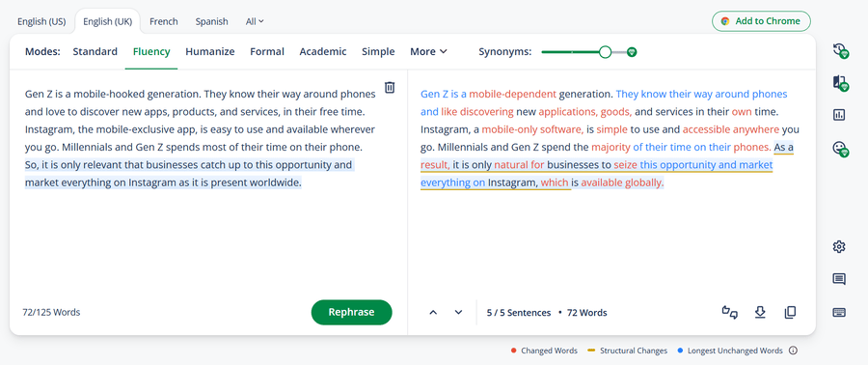The height and width of the screenshot is (365, 868).
Task: Click the Chrome logo icon
Action: click(x=725, y=21)
